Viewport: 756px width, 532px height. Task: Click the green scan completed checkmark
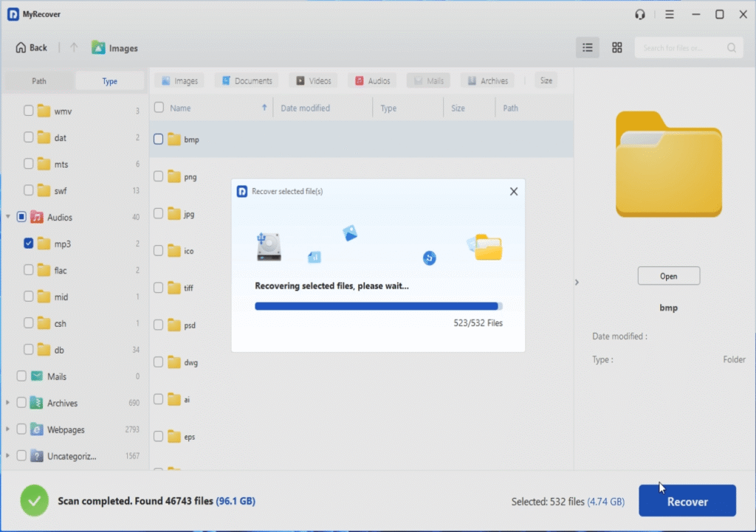(x=34, y=501)
